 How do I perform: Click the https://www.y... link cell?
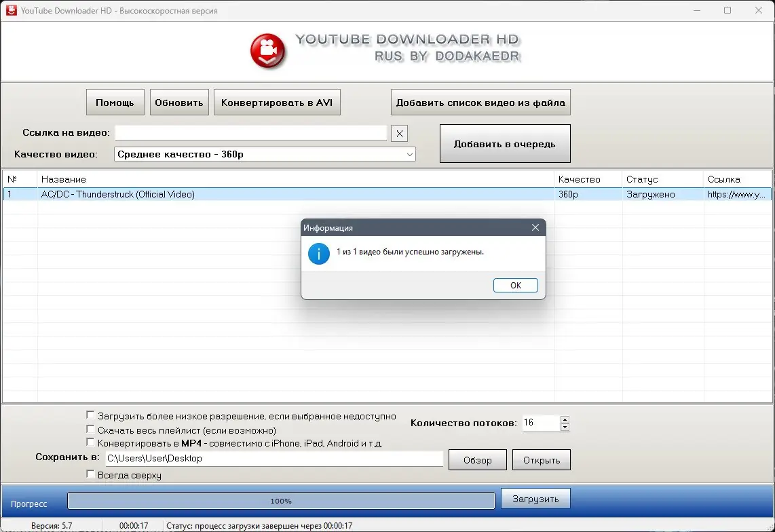(x=738, y=194)
